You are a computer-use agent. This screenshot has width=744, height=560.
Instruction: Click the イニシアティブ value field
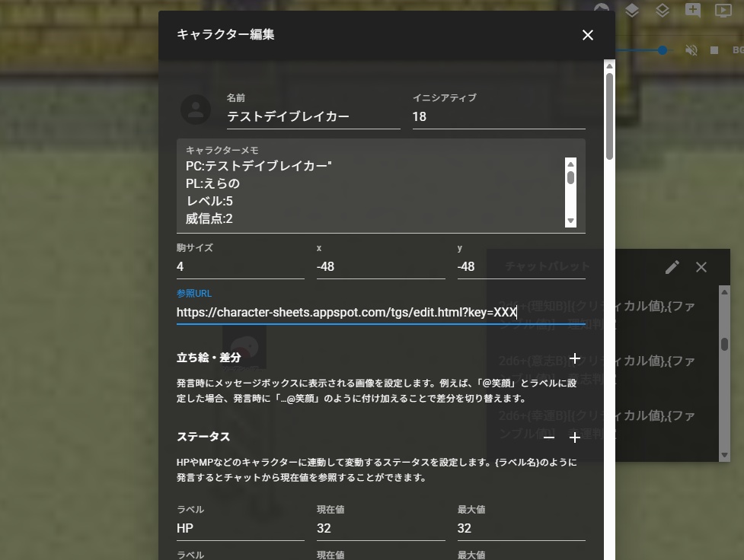(x=499, y=116)
